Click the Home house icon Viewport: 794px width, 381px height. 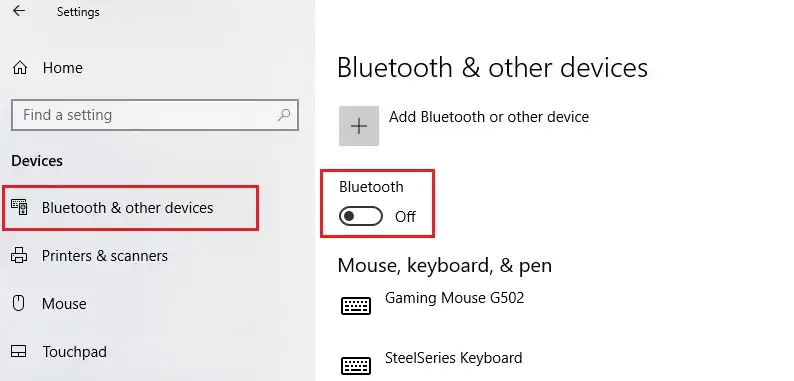pos(20,67)
